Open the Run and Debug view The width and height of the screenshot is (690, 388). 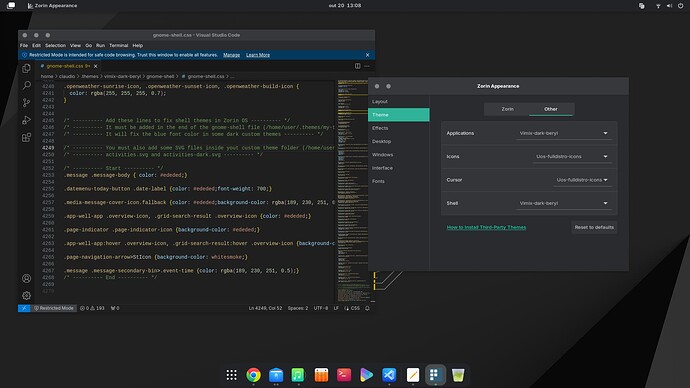click(x=26, y=120)
